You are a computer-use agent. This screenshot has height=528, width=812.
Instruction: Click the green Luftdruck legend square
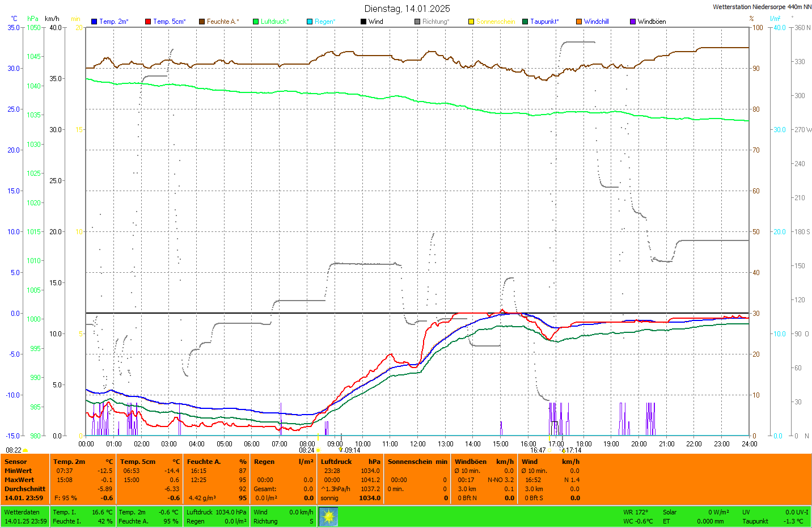256,22
